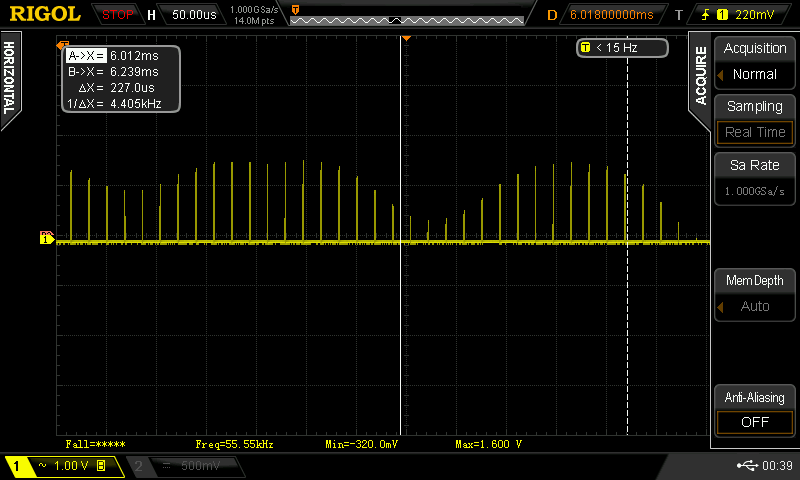Viewport: 800px width, 480px height.
Task: Click the 1.000GSa/s sample rate readout
Action: point(254,10)
